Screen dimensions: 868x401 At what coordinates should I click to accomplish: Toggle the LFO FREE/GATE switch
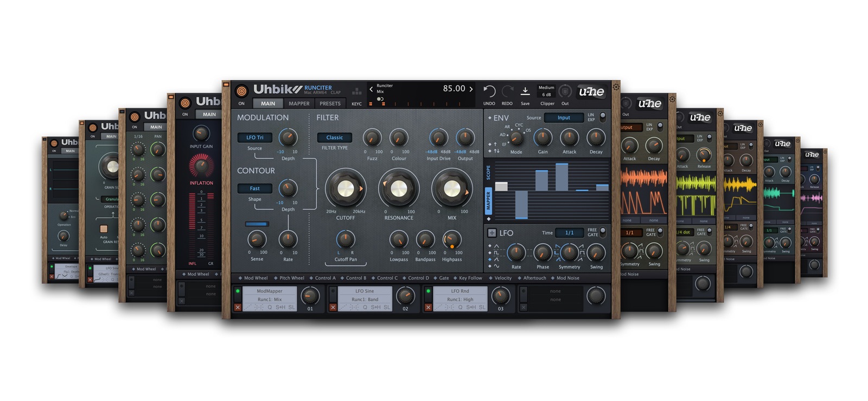click(x=603, y=232)
